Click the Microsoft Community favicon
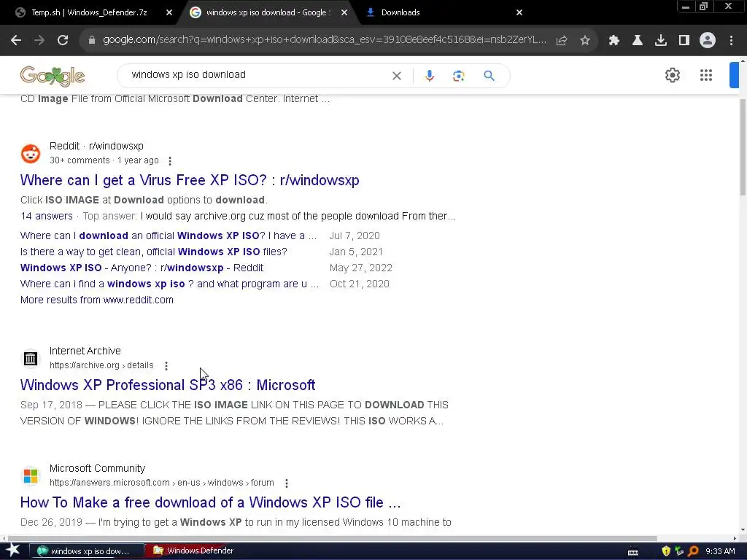Image resolution: width=747 pixels, height=560 pixels. (x=31, y=475)
